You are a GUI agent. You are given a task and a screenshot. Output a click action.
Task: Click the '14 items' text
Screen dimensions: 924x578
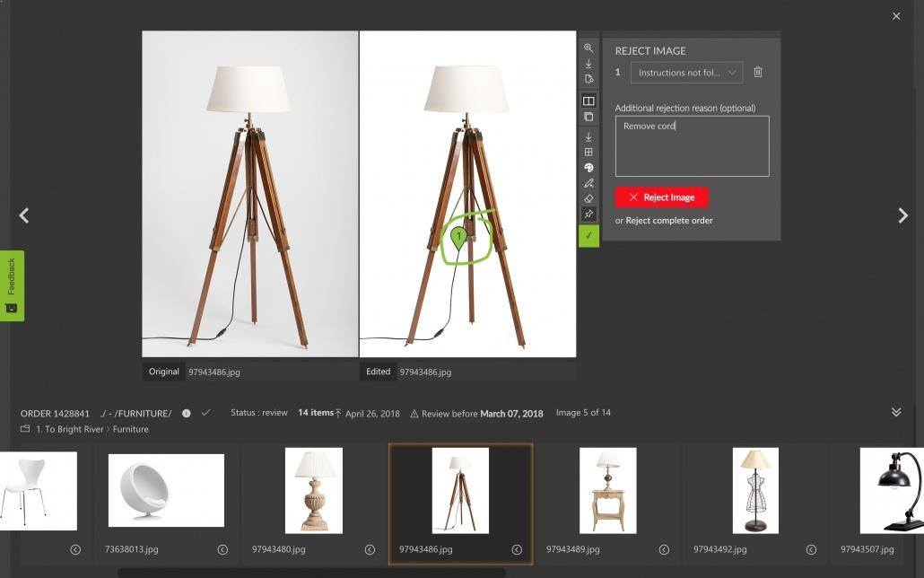315,413
